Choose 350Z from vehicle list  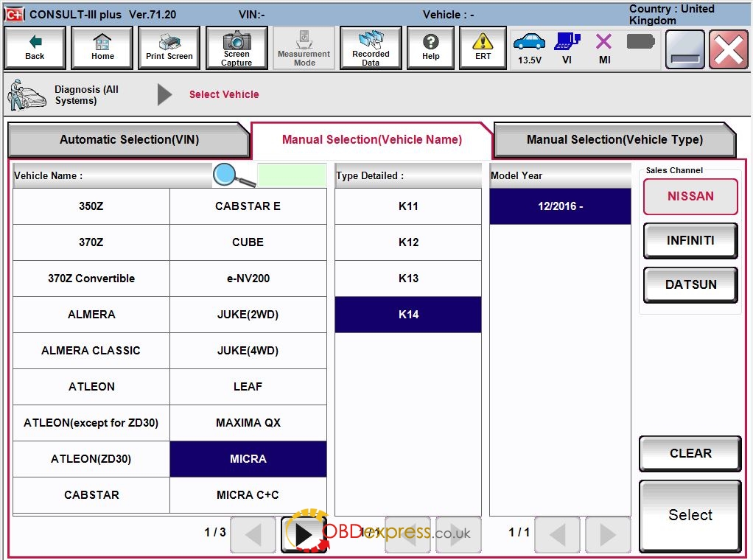pos(91,206)
